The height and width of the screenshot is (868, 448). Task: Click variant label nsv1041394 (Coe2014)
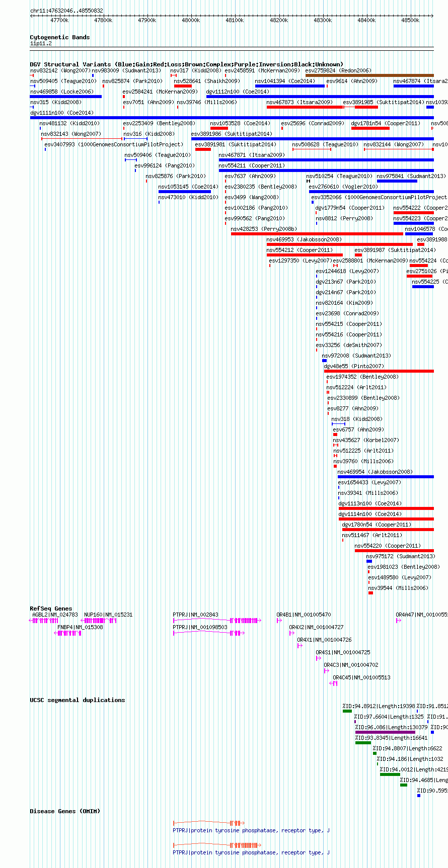click(x=285, y=81)
